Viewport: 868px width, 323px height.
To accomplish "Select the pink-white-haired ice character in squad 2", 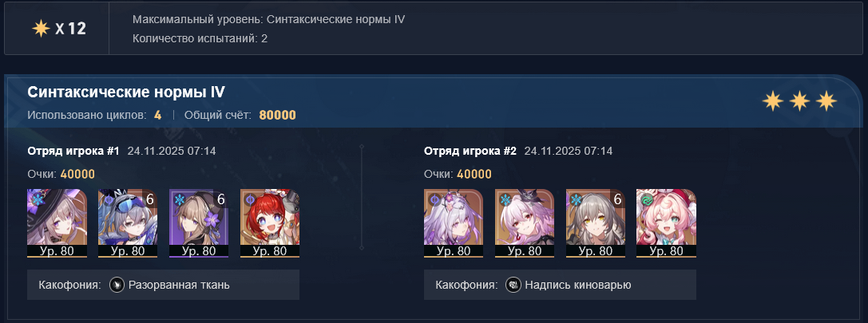I will (x=525, y=223).
